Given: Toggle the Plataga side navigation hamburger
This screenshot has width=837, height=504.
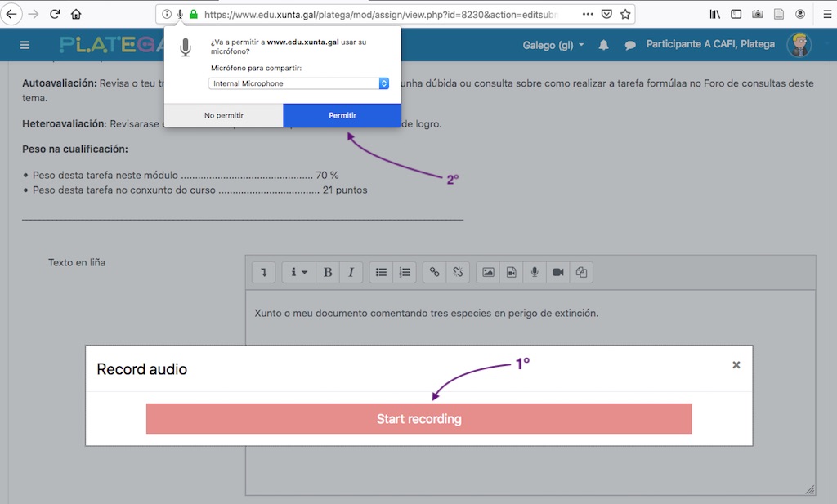Looking at the screenshot, I should click(25, 45).
